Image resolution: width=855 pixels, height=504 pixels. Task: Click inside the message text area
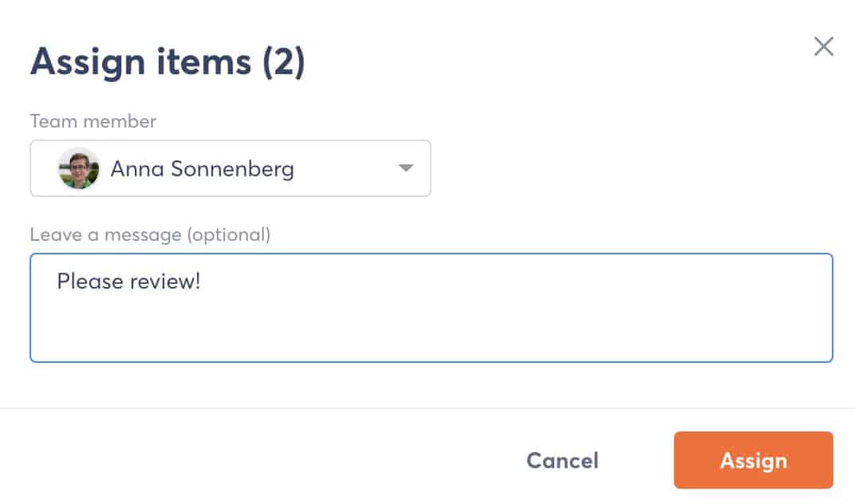pos(431,307)
